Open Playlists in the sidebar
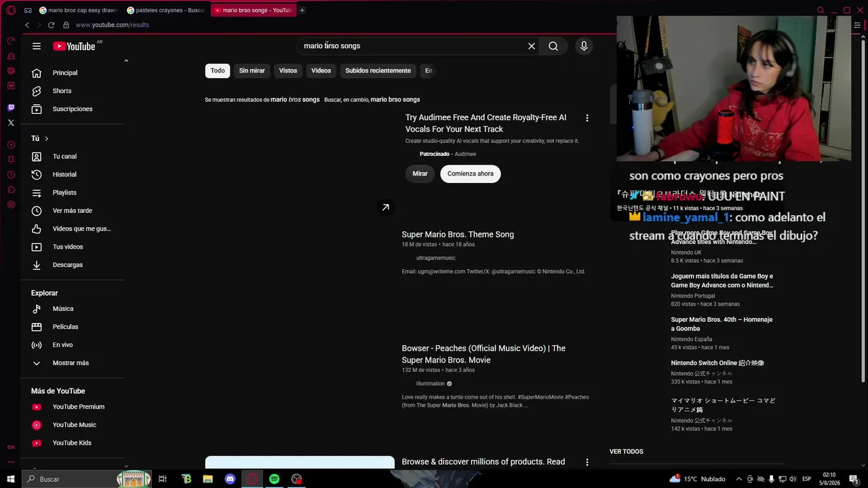 coord(73,192)
